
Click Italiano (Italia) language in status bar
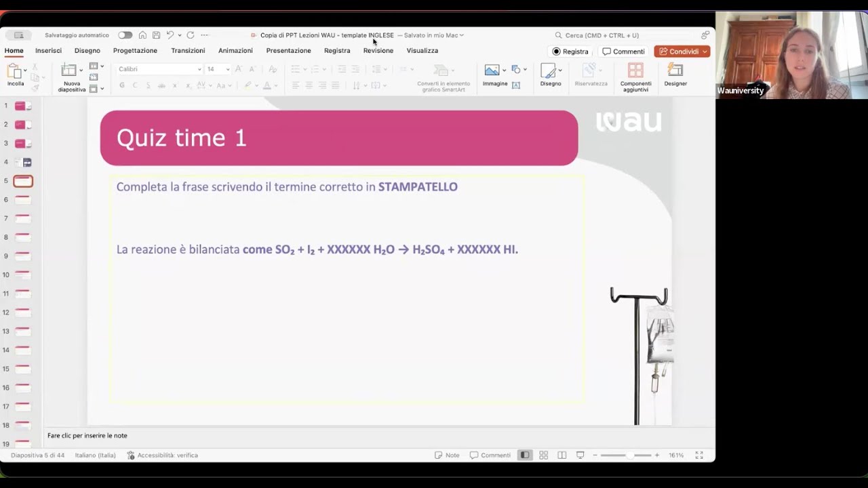[x=96, y=455]
